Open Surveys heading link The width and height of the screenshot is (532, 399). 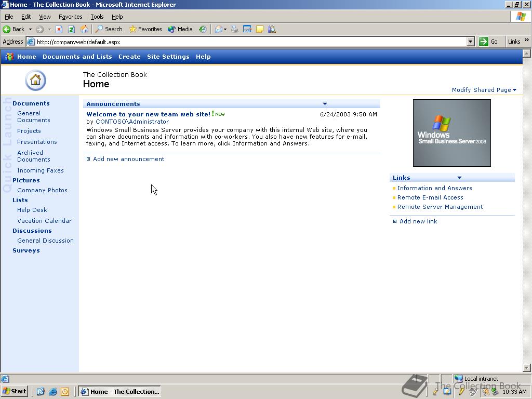pos(26,250)
